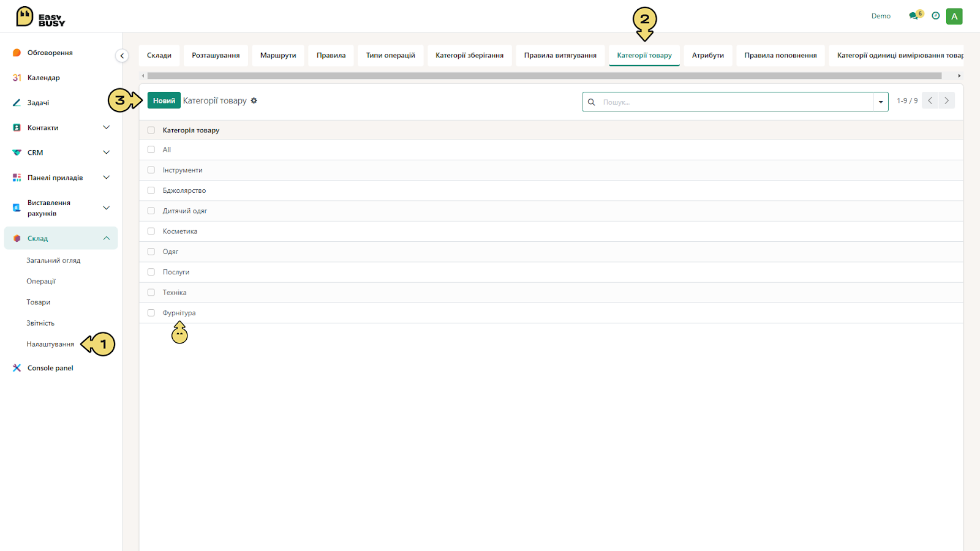Viewport: 980px width, 551px height.
Task: Switch to the Атрибути tab
Action: click(708, 55)
